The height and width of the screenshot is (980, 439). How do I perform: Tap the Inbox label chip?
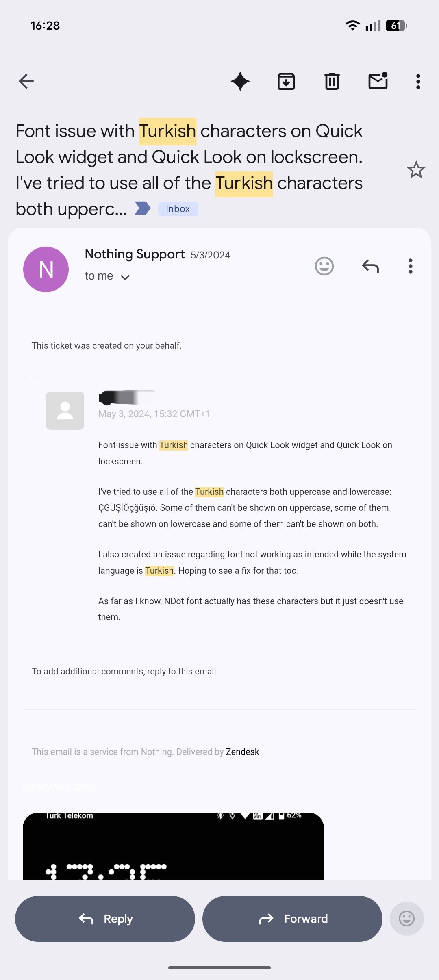coord(178,209)
